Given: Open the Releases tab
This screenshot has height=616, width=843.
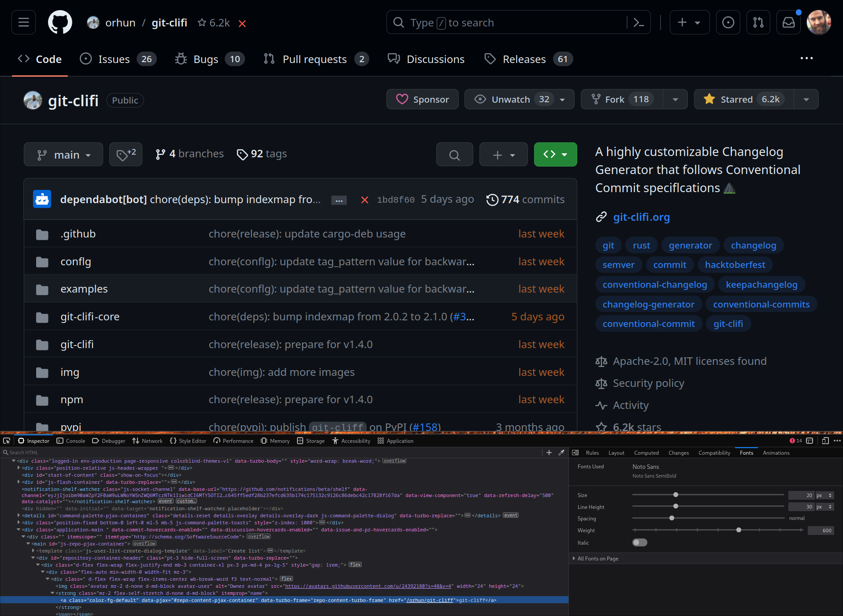Looking at the screenshot, I should (524, 59).
